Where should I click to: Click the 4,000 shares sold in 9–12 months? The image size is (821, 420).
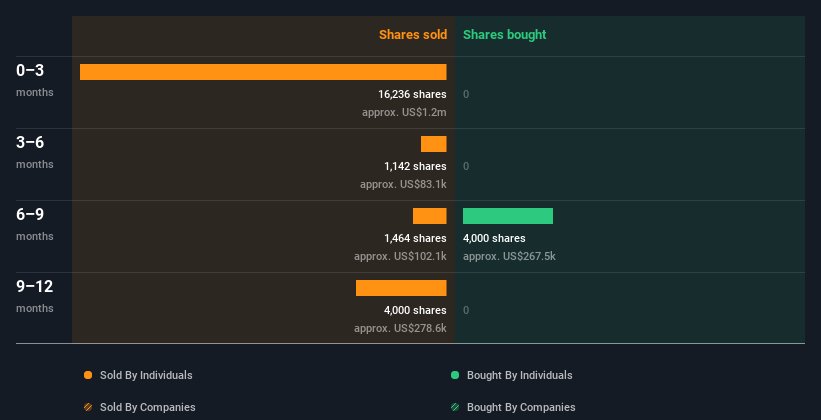click(x=415, y=310)
